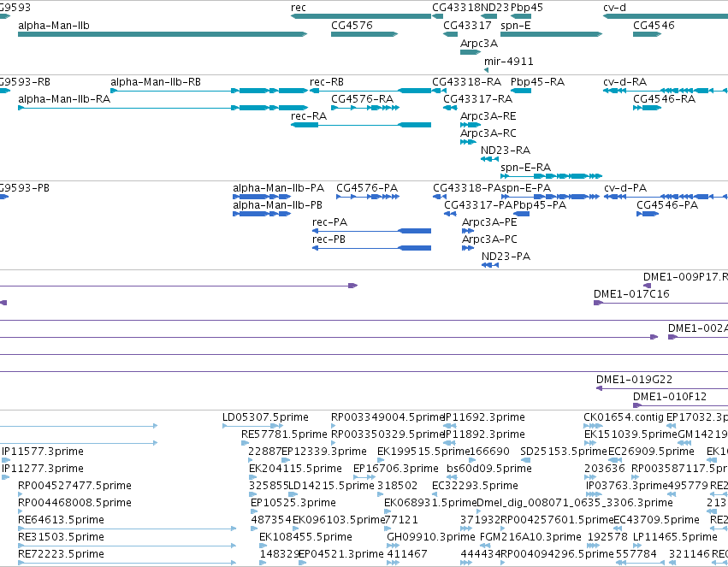This screenshot has height=567, width=728.
Task: Click the CG4576 gene label
Action: click(x=352, y=25)
